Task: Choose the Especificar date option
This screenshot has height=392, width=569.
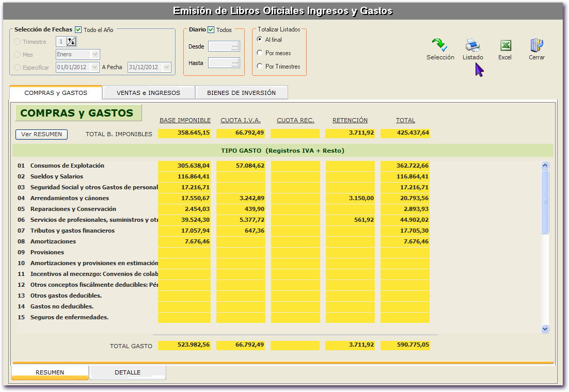Action: pos(17,67)
